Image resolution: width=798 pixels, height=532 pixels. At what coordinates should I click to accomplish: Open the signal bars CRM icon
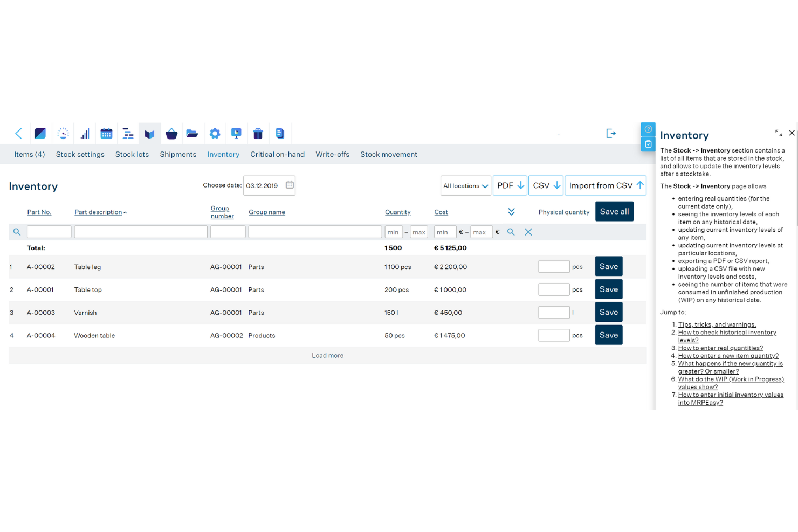85,134
